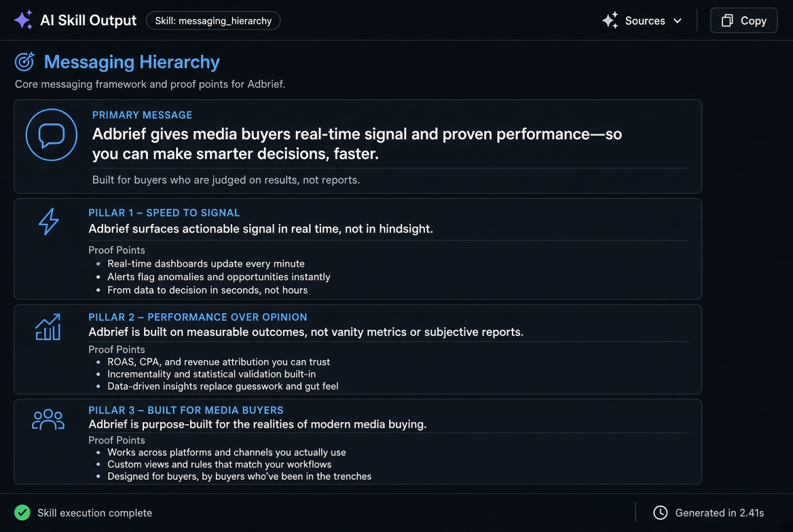This screenshot has height=532, width=793.
Task: Click the Skill: messaging_hierarchy badge
Action: [x=213, y=21]
